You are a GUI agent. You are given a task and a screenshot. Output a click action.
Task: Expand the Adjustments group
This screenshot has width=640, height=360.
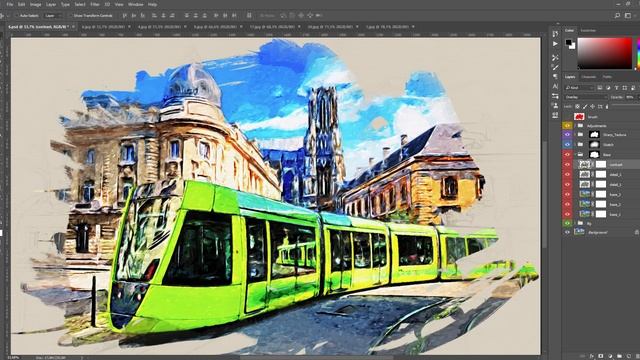click(575, 126)
